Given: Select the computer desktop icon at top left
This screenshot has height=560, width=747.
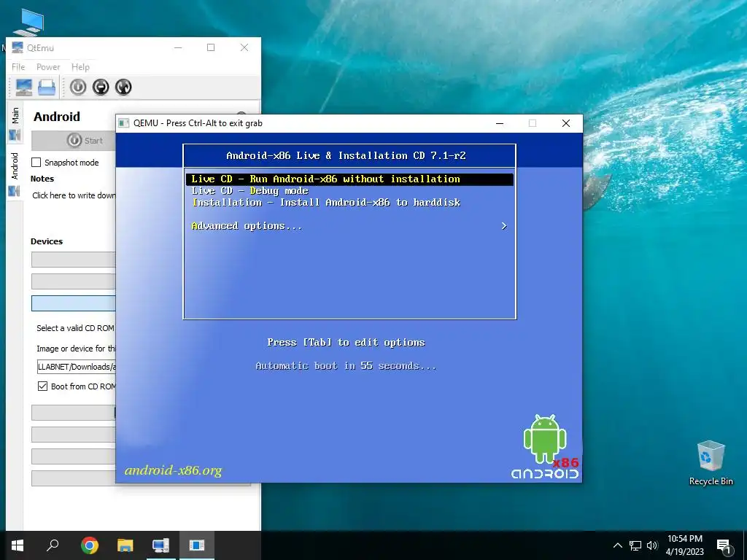Looking at the screenshot, I should click(x=29, y=22).
